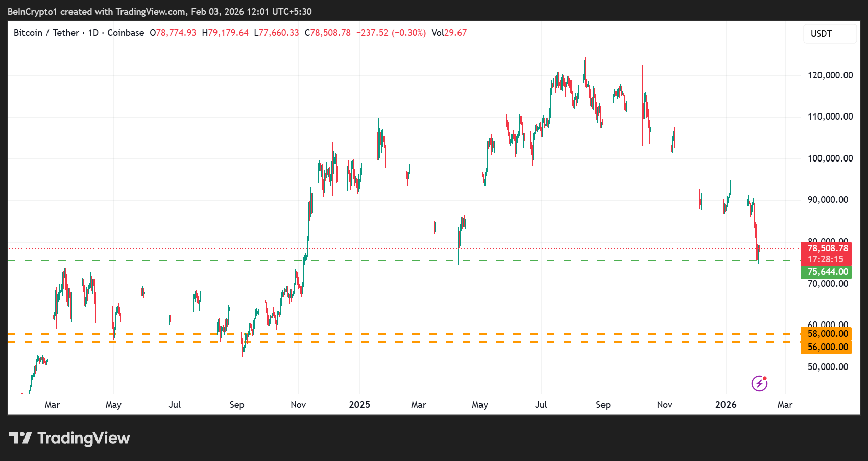Image resolution: width=868 pixels, height=461 pixels.
Task: Click the purple lightning bolt icon
Action: tap(759, 383)
